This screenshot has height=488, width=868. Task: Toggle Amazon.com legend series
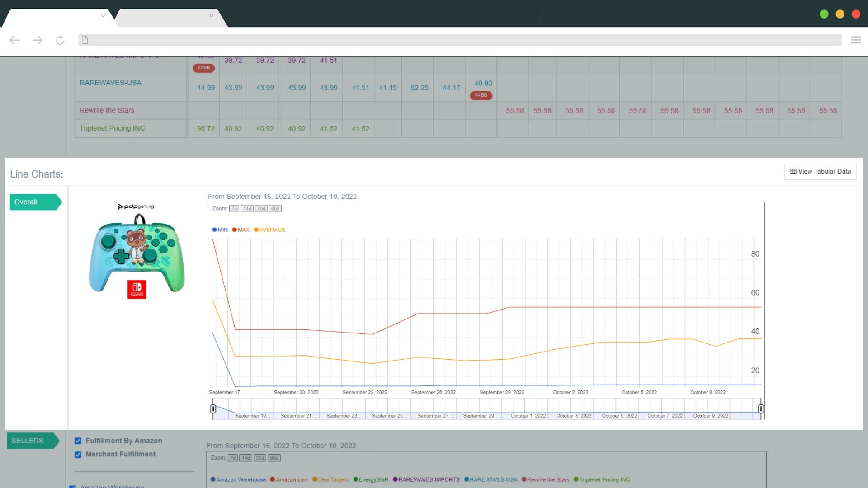coord(289,480)
